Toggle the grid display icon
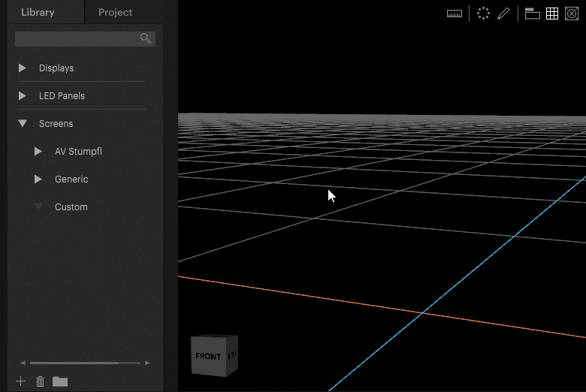 coord(552,14)
